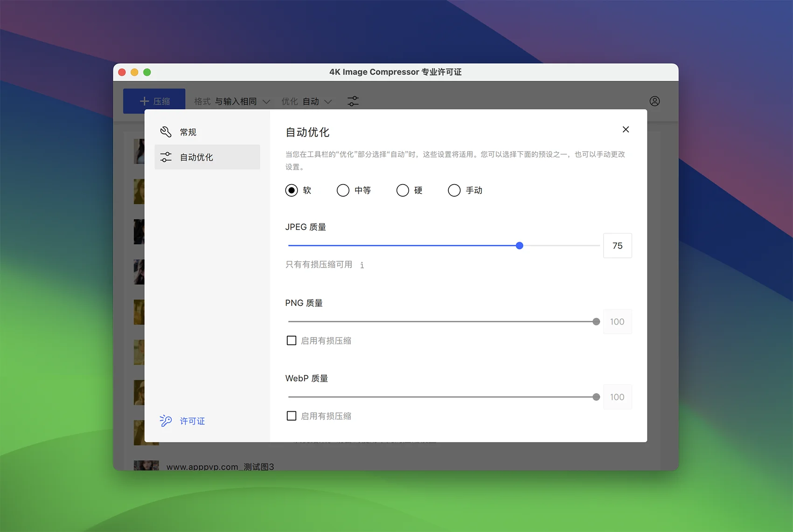The width and height of the screenshot is (793, 532).
Task: Select the 软 preset radio button
Action: tap(292, 190)
